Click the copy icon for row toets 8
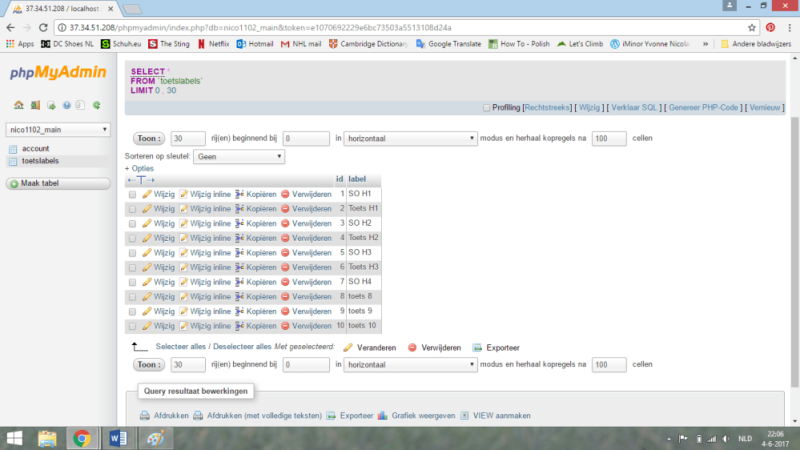Screen dimensions: 800x450 (x=239, y=296)
